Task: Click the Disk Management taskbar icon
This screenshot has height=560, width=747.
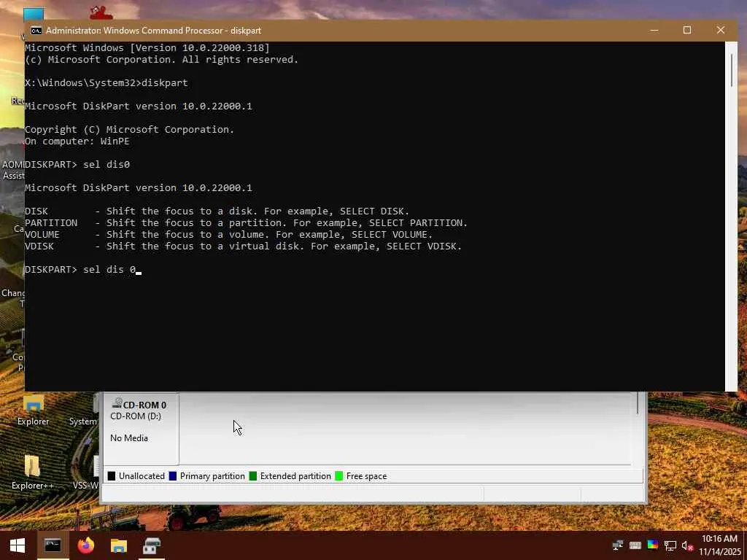Action: click(152, 545)
